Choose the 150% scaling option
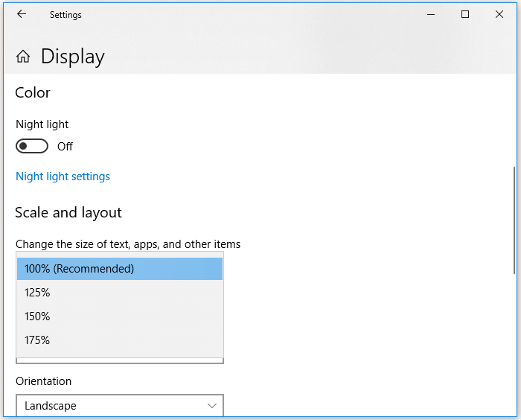This screenshot has height=420, width=521. pos(120,316)
